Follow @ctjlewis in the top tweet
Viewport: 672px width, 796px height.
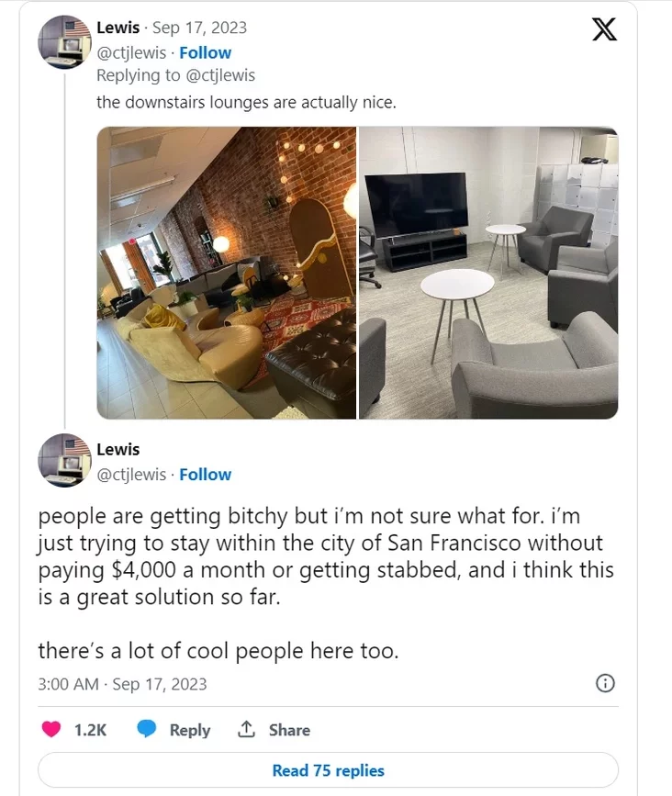pyautogui.click(x=205, y=52)
